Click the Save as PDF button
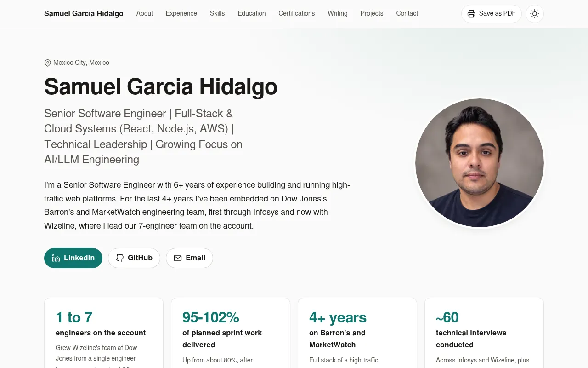 click(x=491, y=14)
